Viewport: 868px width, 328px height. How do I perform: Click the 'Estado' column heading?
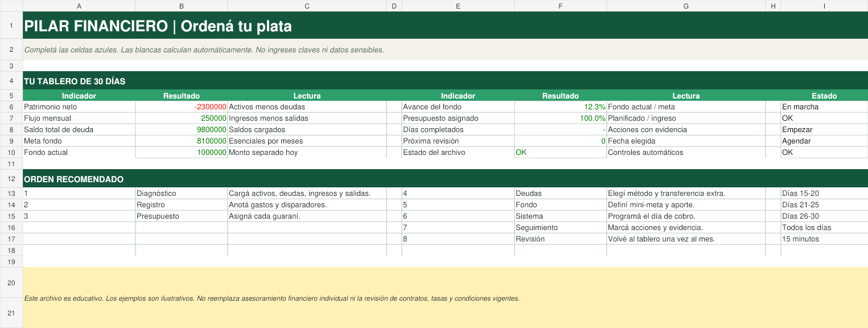click(824, 96)
